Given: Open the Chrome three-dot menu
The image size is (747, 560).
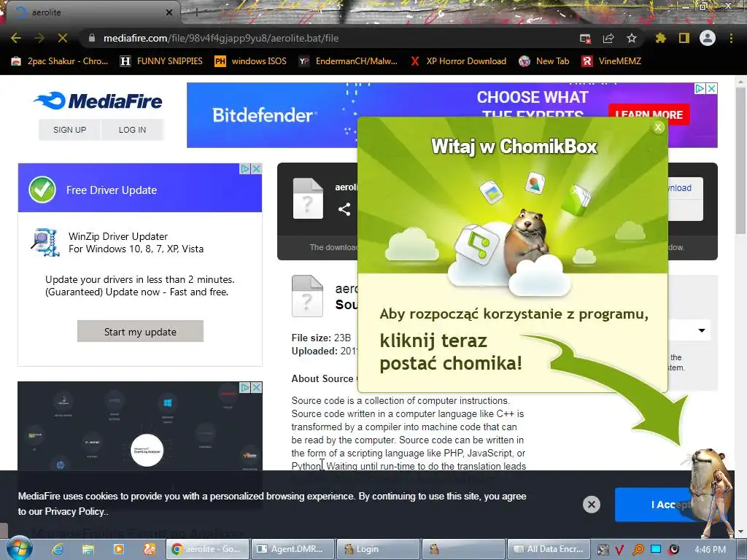Looking at the screenshot, I should (x=731, y=38).
